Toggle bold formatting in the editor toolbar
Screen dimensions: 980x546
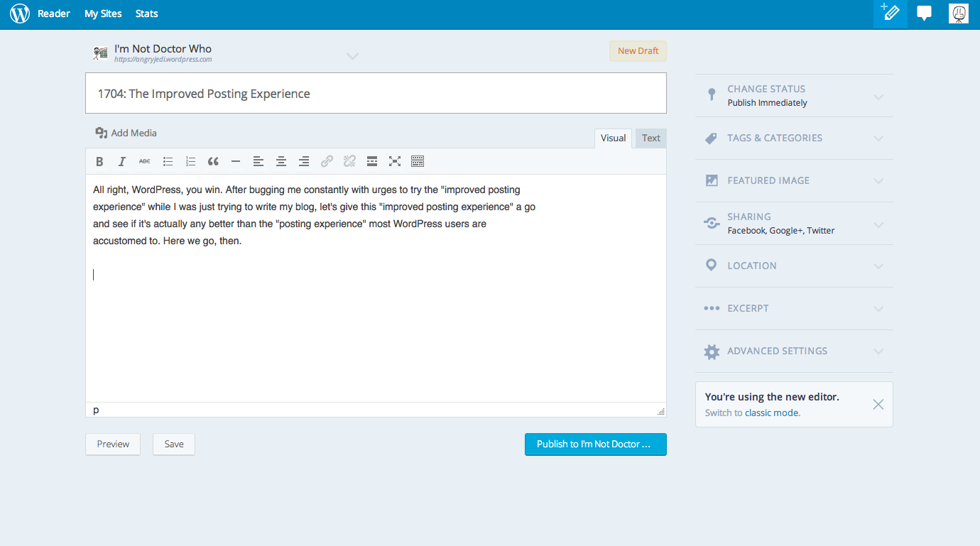(99, 161)
